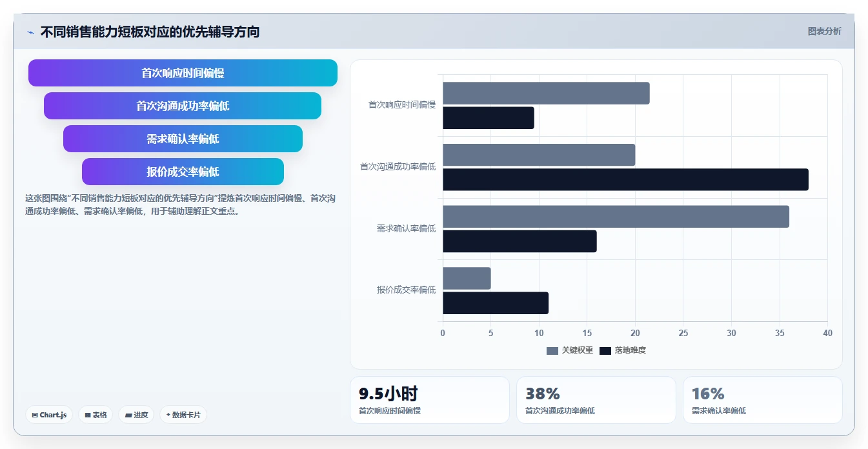Screen dimensions: 868x449
Task: Click the 数据卡片 tag chip
Action: (x=183, y=415)
